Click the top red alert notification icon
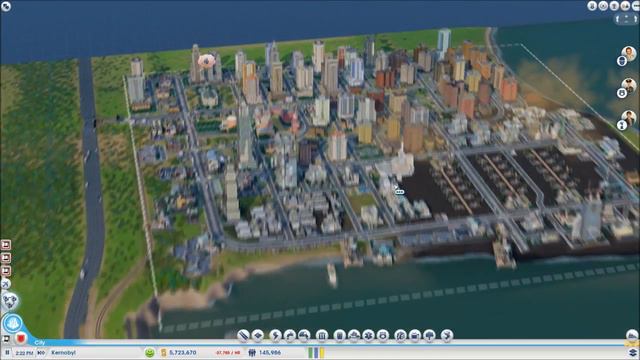Image resolution: width=640 pixels, height=360 pixels. 6,244
